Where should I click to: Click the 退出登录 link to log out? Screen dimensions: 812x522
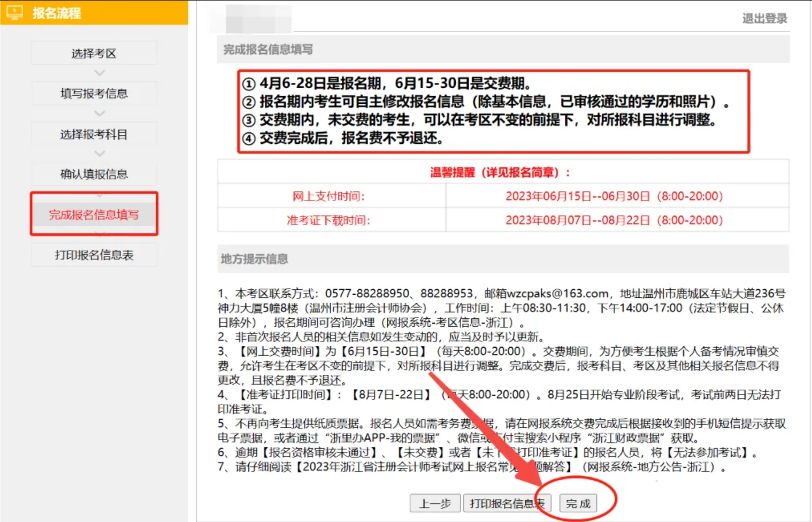pos(764,19)
